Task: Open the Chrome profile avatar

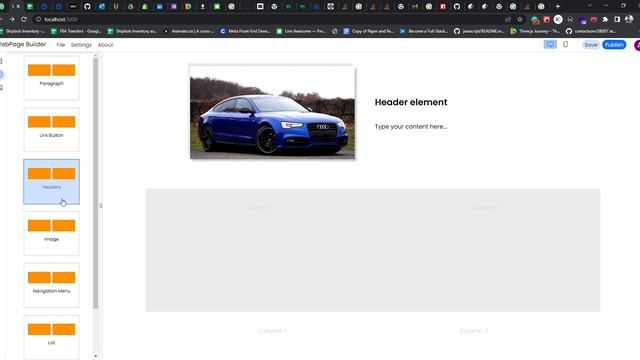Action: (629, 19)
